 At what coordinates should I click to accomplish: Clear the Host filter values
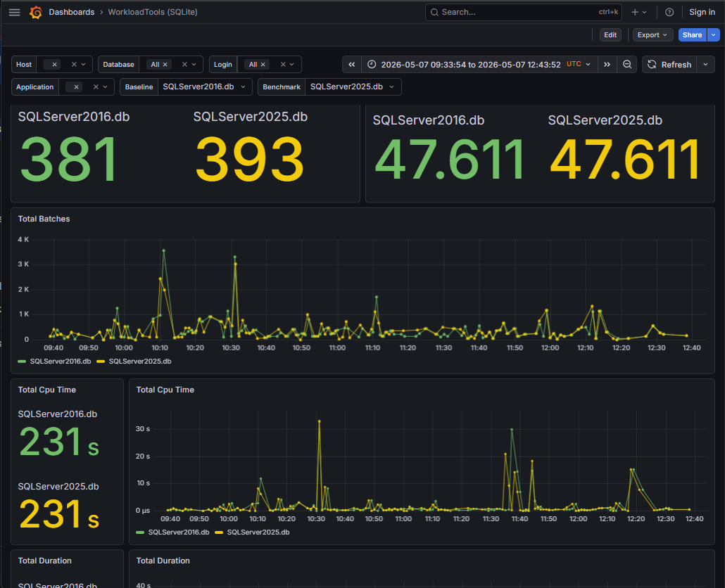click(x=74, y=65)
